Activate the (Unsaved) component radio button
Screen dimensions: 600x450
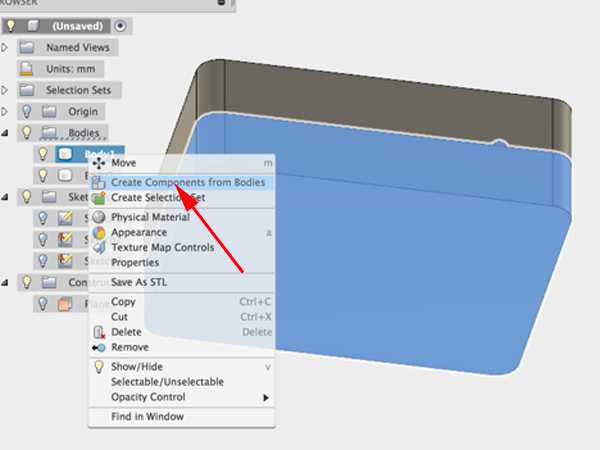coord(120,26)
